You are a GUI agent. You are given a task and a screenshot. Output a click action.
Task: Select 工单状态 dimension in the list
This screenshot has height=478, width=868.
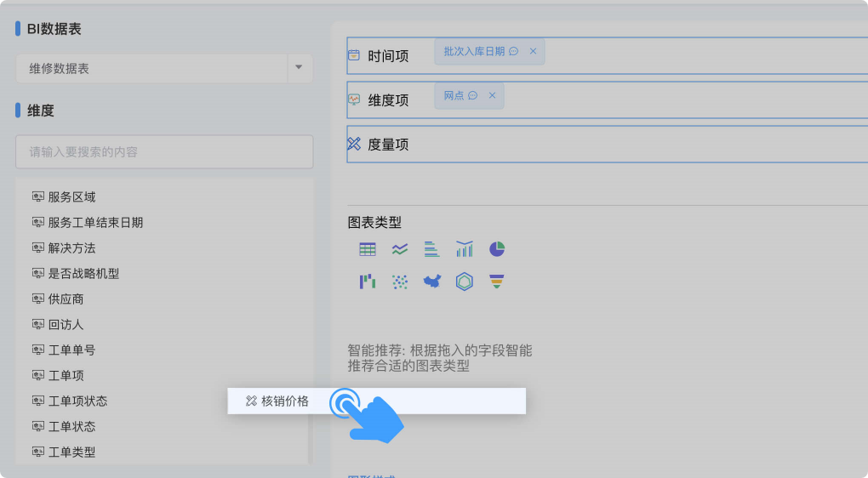(64, 426)
